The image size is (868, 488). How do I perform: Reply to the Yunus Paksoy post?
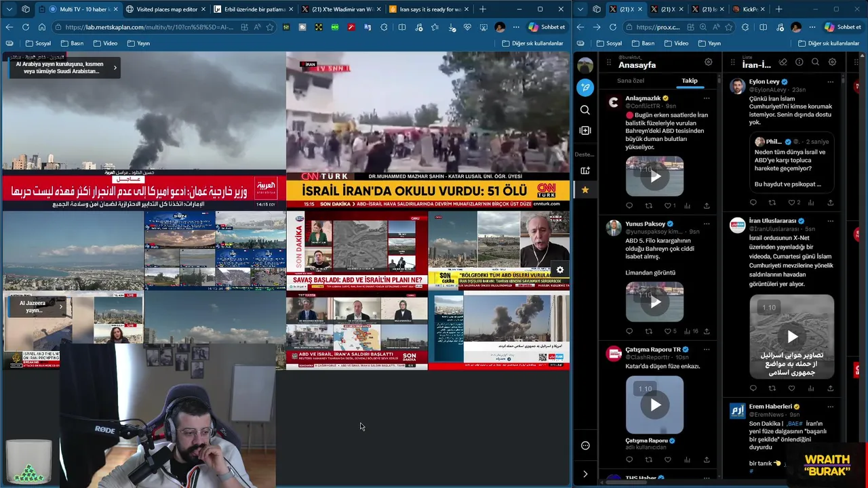point(629,331)
